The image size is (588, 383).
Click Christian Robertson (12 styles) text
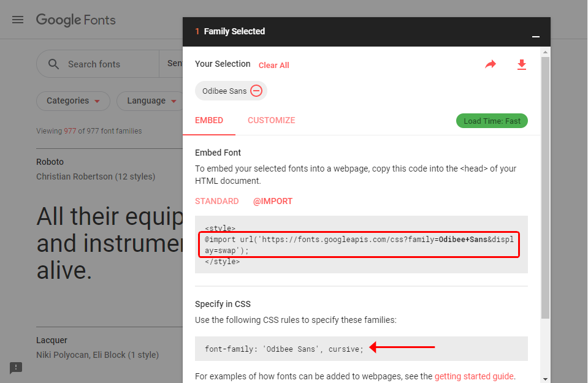(x=96, y=176)
